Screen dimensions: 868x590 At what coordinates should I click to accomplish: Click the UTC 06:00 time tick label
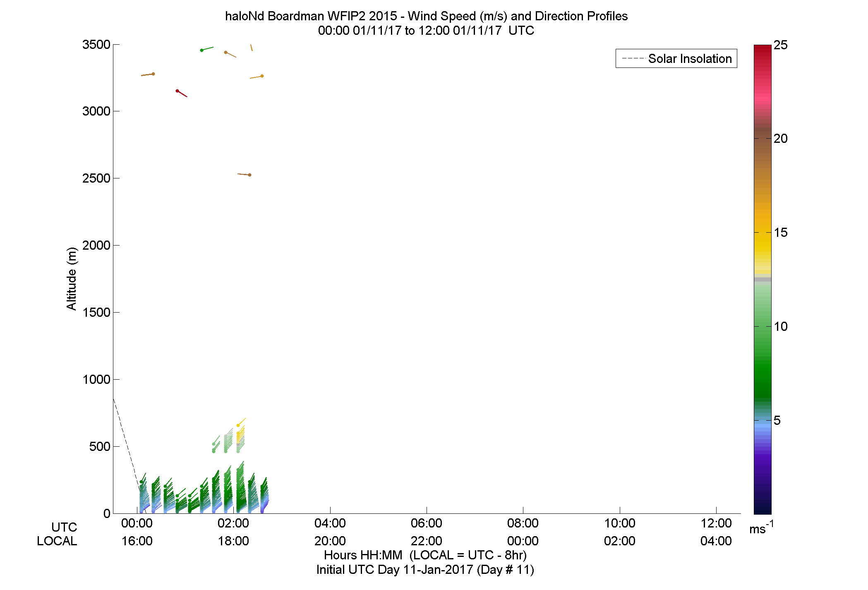coord(427,523)
